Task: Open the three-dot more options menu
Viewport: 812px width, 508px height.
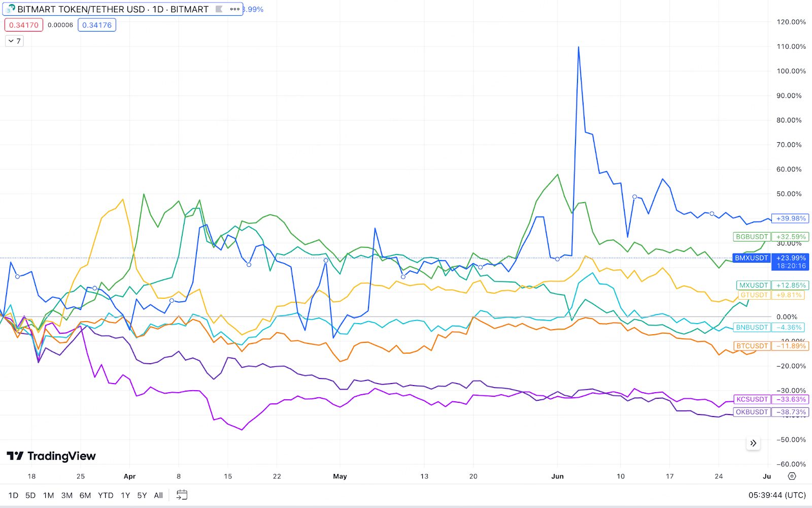Action: coord(234,9)
